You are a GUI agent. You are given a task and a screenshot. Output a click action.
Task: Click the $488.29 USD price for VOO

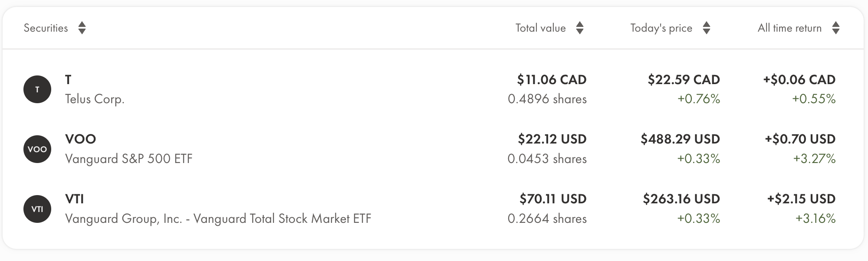(680, 139)
